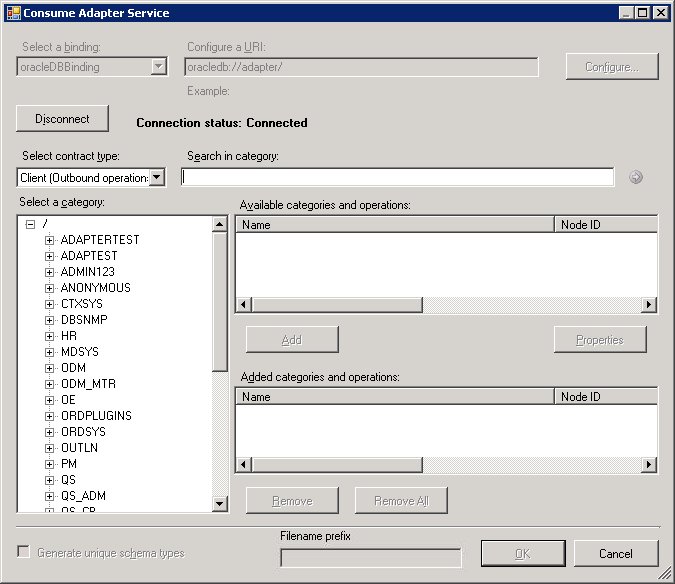675x584 pixels.
Task: Maximize the Consume Adapter Service window
Action: (643, 12)
